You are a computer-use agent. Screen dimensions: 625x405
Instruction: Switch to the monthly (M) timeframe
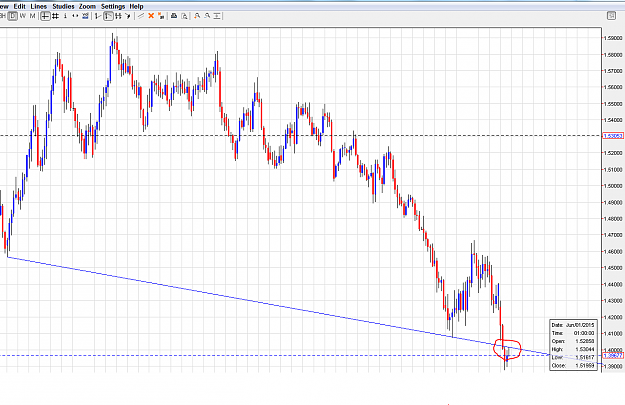coord(33,16)
